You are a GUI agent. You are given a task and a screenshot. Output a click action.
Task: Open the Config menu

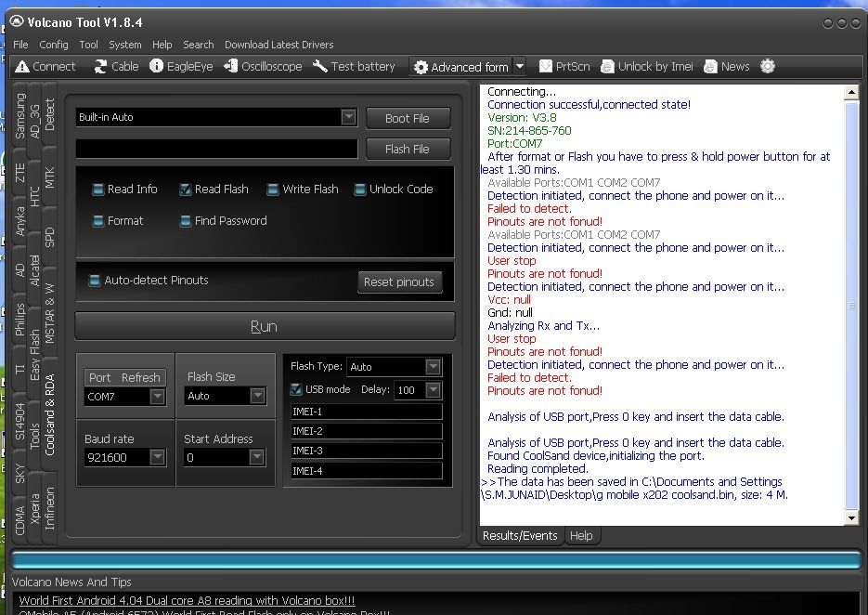coord(54,45)
